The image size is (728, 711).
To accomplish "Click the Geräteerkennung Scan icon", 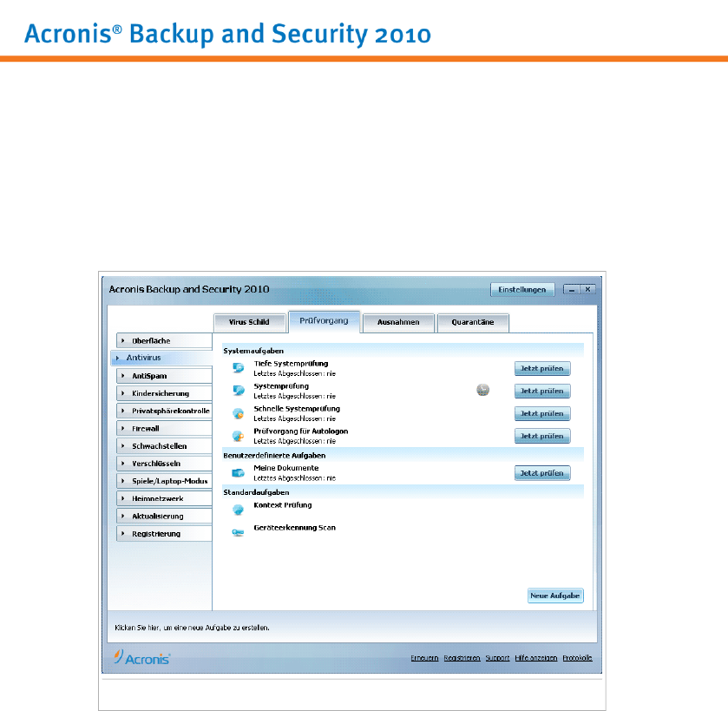I will [238, 532].
